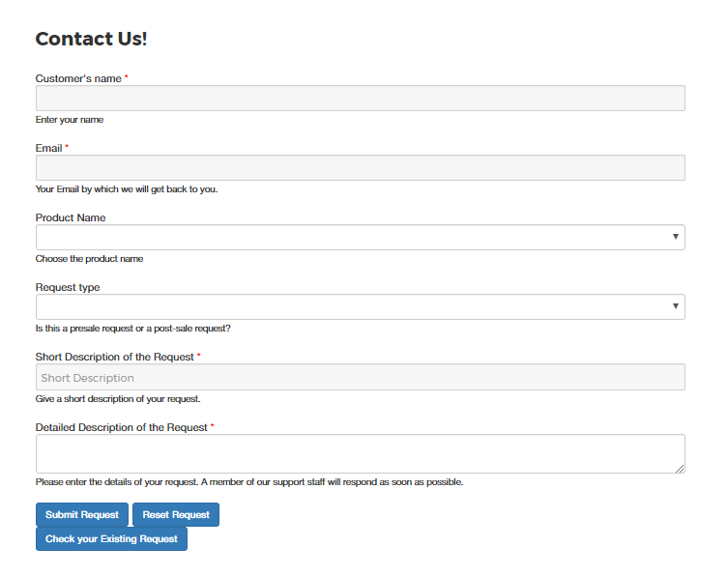Click the presale or post-sale help text
728x576 pixels.
click(x=133, y=329)
